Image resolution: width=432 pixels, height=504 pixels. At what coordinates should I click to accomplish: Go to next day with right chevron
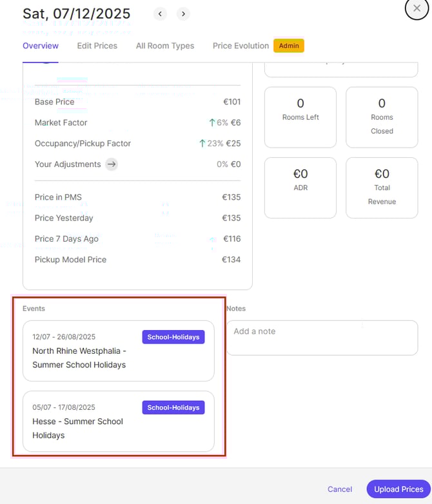pyautogui.click(x=183, y=14)
